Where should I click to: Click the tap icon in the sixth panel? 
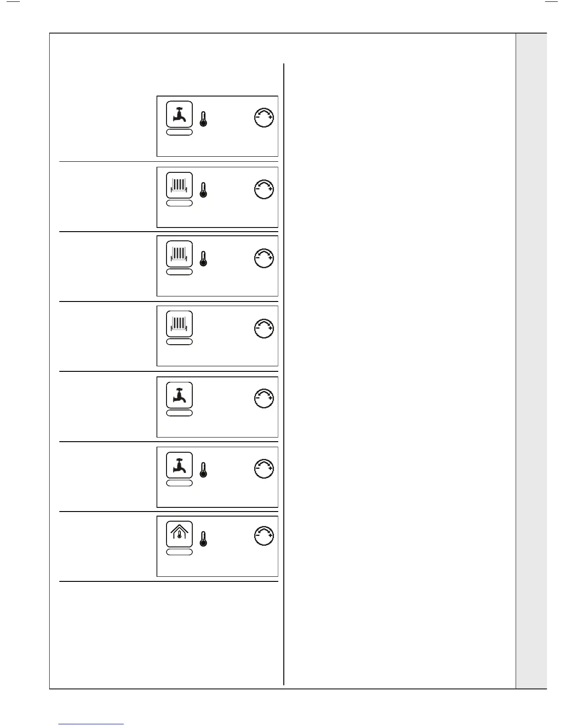pyautogui.click(x=179, y=465)
